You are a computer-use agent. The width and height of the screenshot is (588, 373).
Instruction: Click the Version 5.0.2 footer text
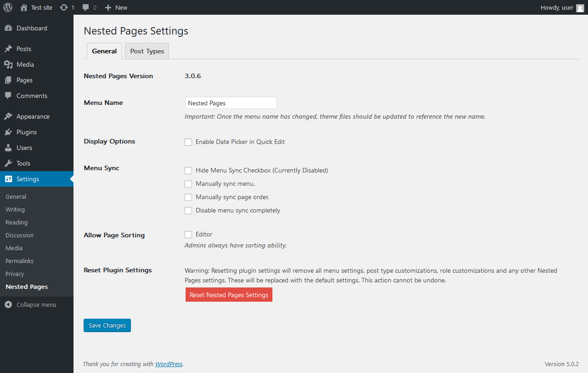561,364
